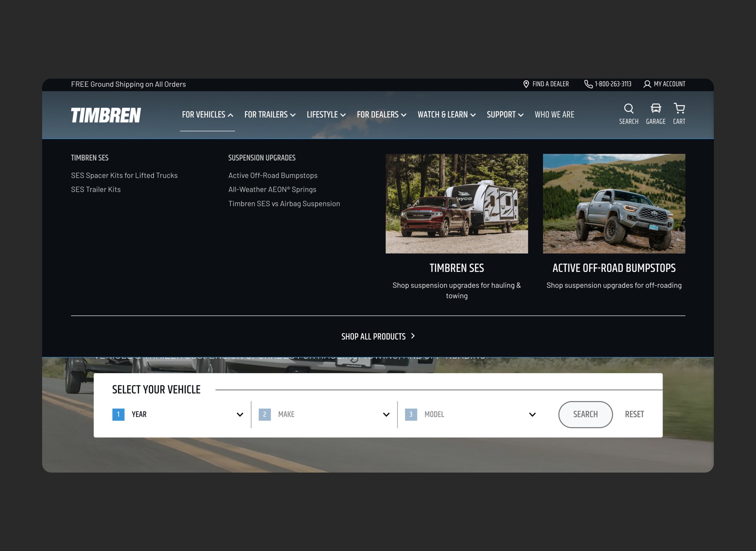Click arrow next to Shop All Products
This screenshot has width=756, height=551.
[413, 336]
